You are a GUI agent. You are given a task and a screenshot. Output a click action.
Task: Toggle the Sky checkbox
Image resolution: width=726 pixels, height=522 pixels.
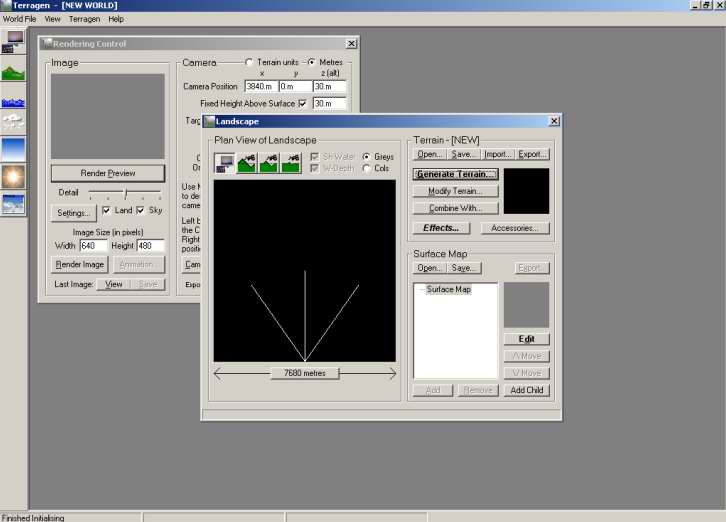pyautogui.click(x=140, y=211)
